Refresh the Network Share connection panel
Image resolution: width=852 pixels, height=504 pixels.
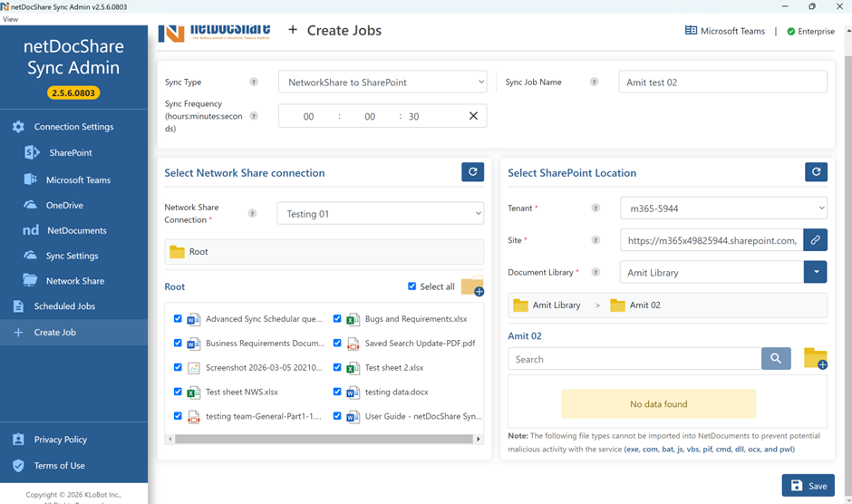pos(473,172)
